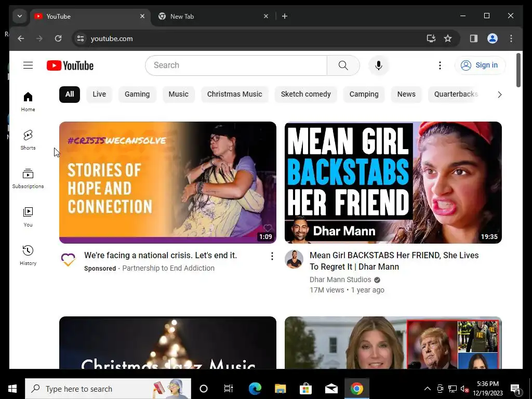Open Microsoft Store from taskbar

click(x=305, y=389)
